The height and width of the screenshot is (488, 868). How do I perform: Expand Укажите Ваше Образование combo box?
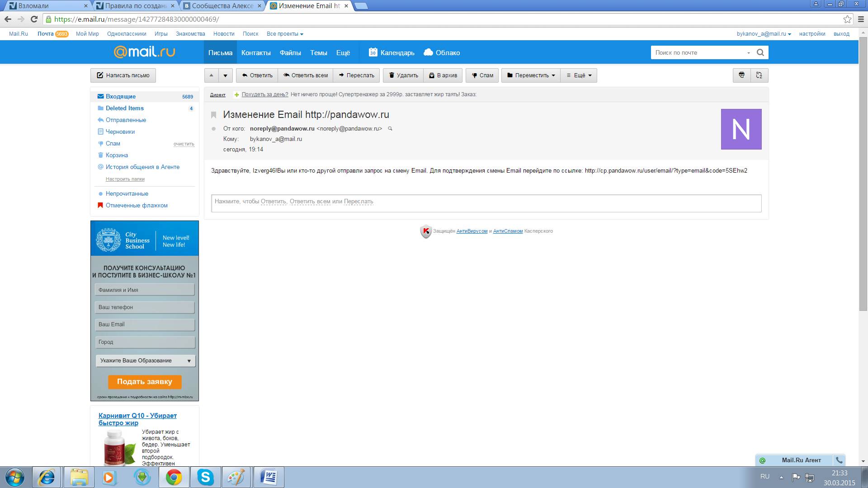145,361
